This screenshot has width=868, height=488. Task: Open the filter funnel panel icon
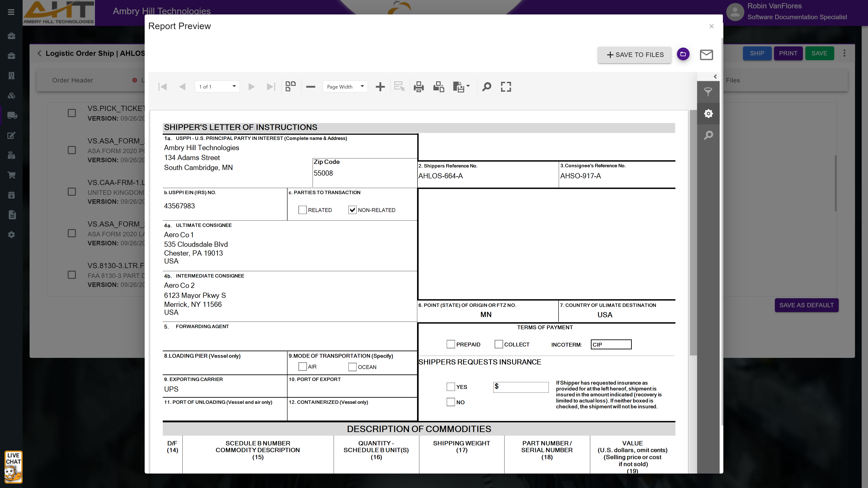[x=708, y=91]
